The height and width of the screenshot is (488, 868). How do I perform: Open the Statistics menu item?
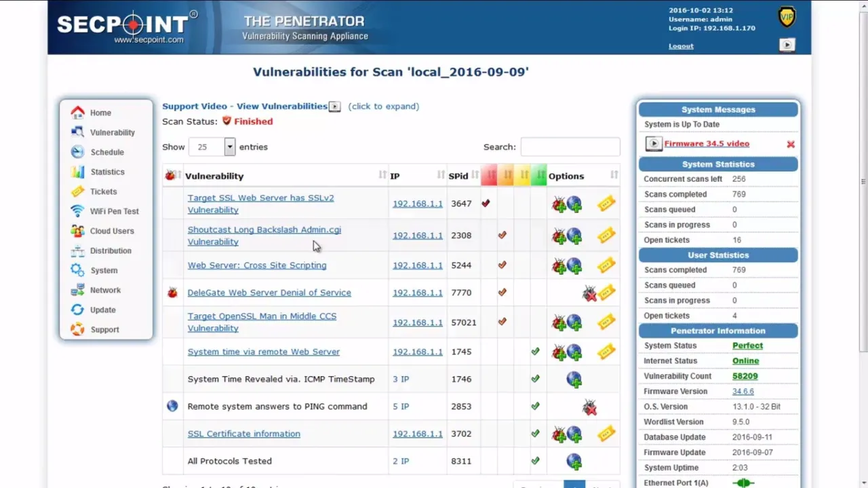[x=107, y=172]
